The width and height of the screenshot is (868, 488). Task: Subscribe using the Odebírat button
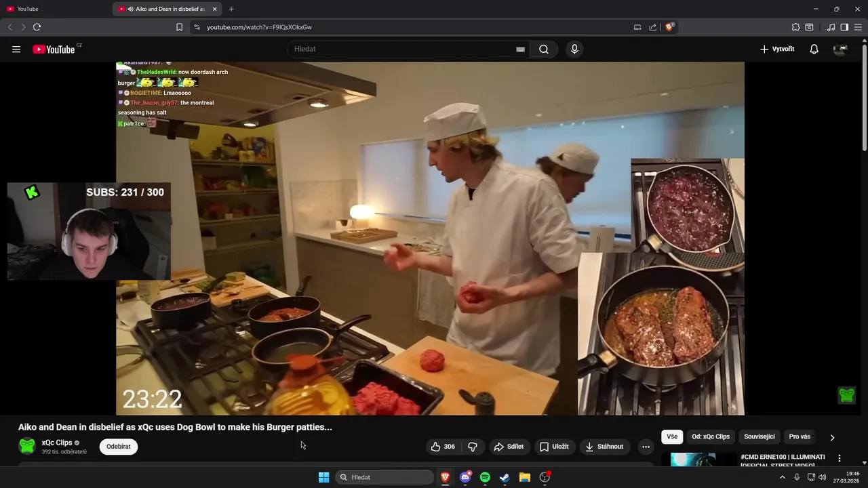coord(119,447)
